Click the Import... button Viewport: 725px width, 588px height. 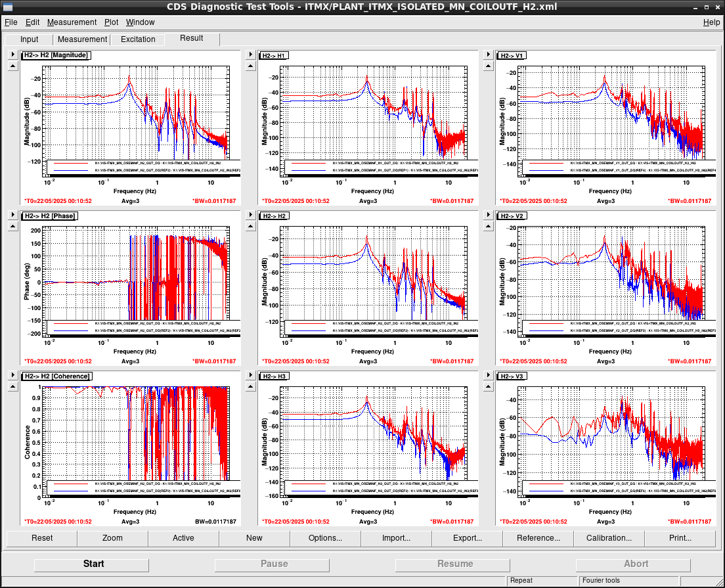click(396, 538)
